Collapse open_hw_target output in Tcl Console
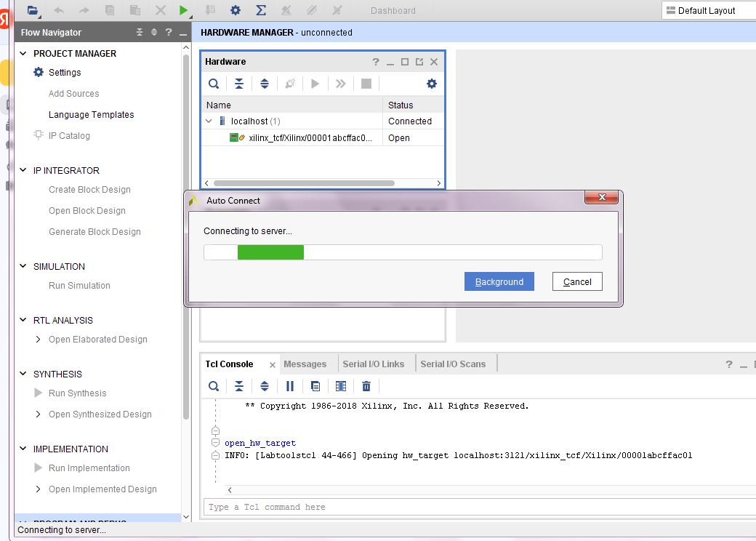756x541 pixels. click(x=215, y=443)
